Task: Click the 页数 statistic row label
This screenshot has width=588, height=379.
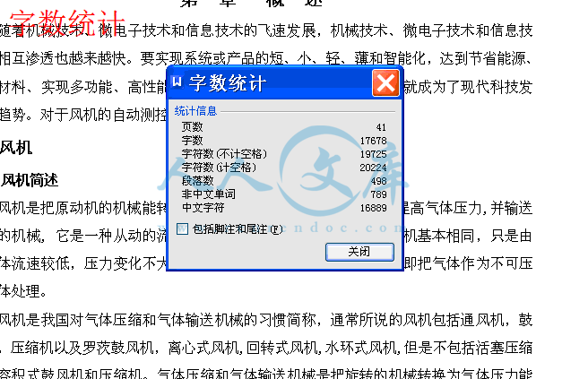Action: [x=192, y=127]
